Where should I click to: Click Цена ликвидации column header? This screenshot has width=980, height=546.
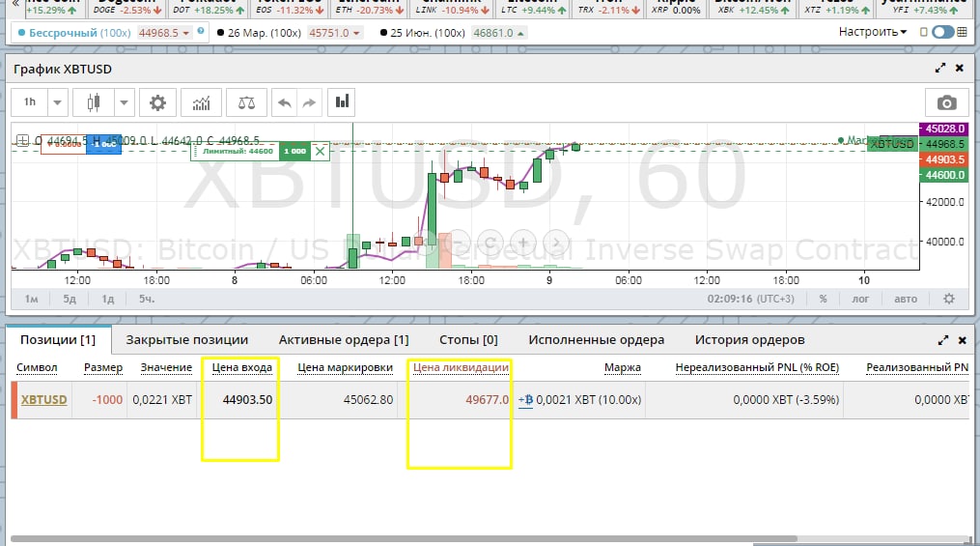tap(461, 368)
